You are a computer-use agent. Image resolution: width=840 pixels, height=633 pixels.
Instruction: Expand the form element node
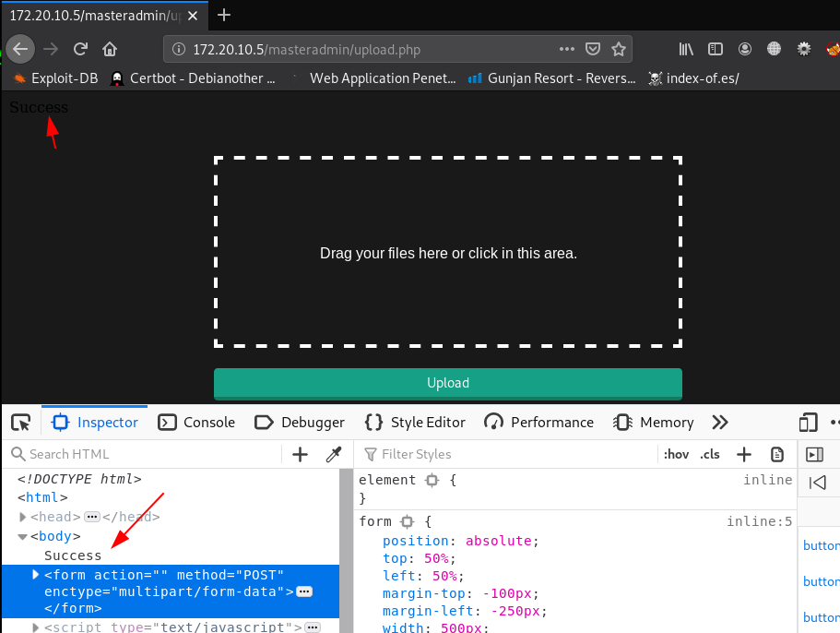point(35,575)
